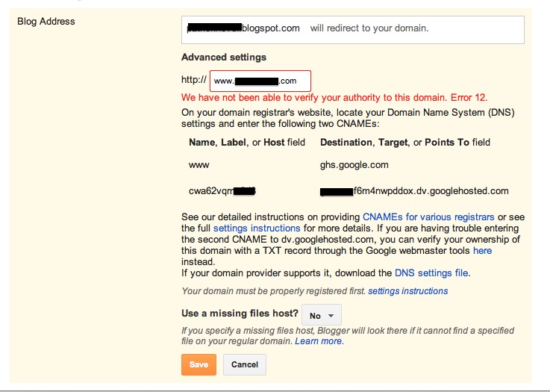Open italic settings instructions link after 'registered first'
Image resolution: width=550 pixels, height=392 pixels.
click(x=408, y=291)
